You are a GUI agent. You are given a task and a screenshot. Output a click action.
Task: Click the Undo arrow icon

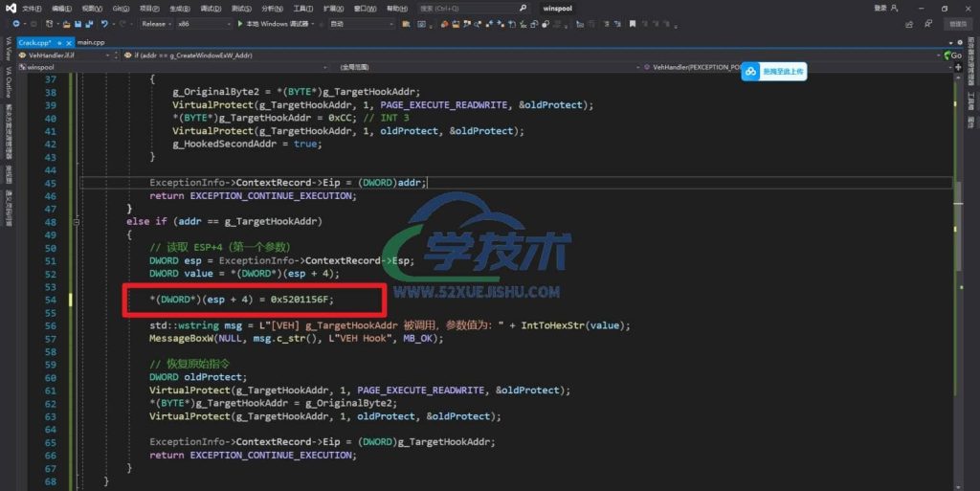103,23
